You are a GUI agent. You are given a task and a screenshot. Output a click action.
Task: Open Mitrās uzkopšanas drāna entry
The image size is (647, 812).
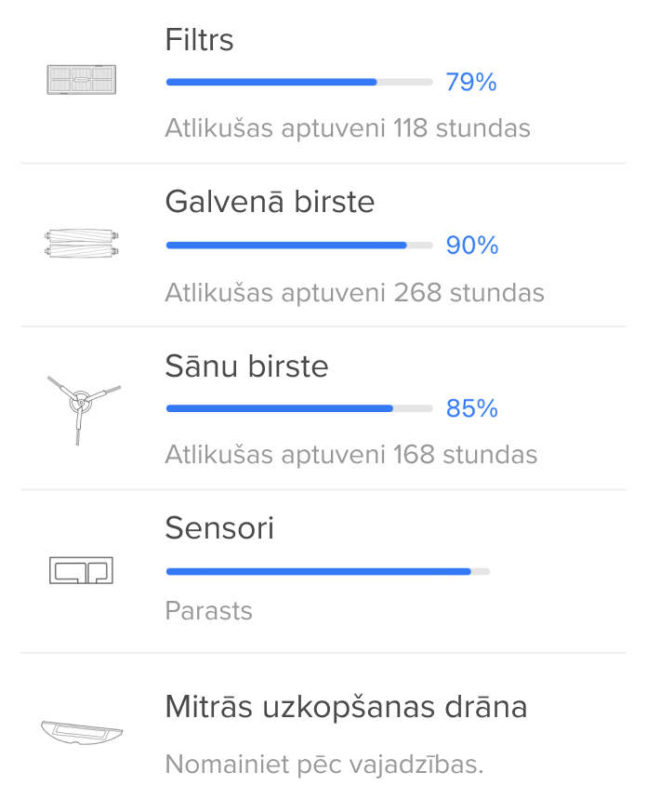pos(346,708)
